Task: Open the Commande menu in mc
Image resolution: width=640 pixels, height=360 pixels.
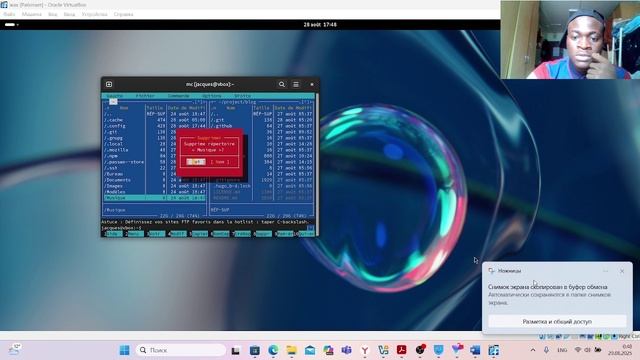Action: (179, 96)
